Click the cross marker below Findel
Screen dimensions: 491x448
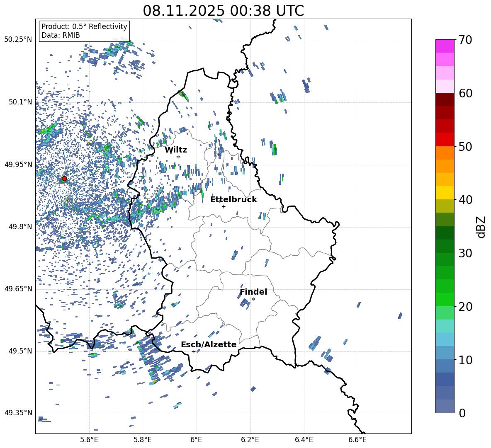pyautogui.click(x=253, y=299)
